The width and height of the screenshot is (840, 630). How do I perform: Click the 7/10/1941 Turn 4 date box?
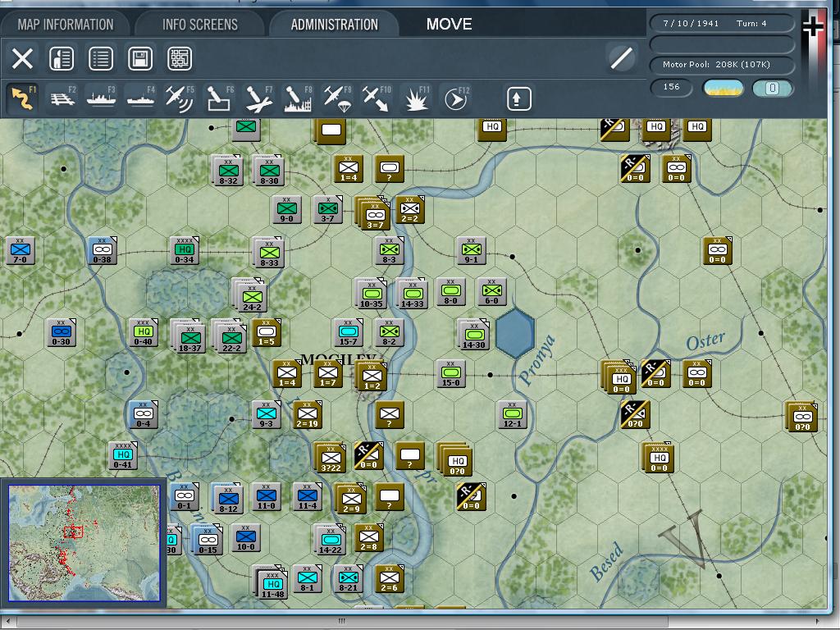722,24
